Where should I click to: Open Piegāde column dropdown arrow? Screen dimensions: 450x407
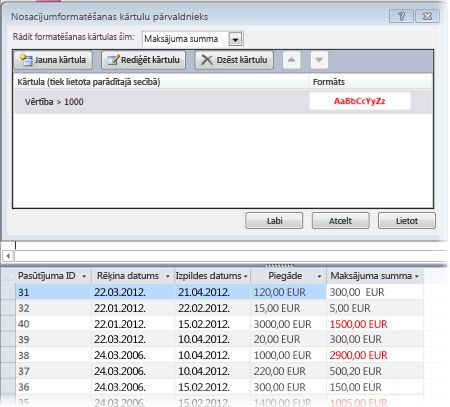(319, 276)
